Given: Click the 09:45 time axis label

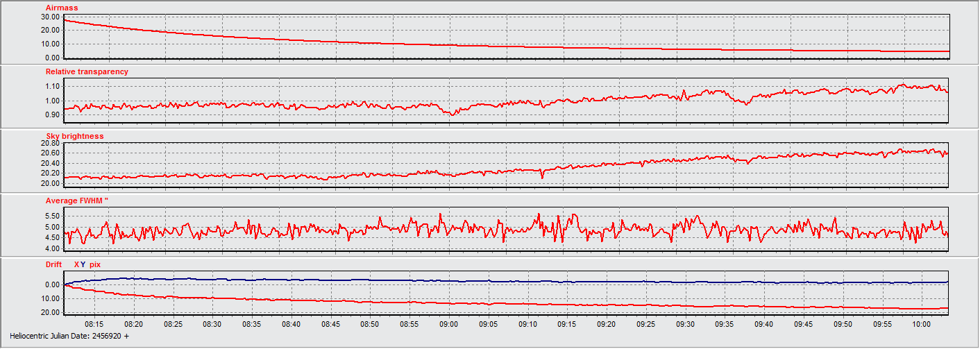Looking at the screenshot, I should (804, 324).
